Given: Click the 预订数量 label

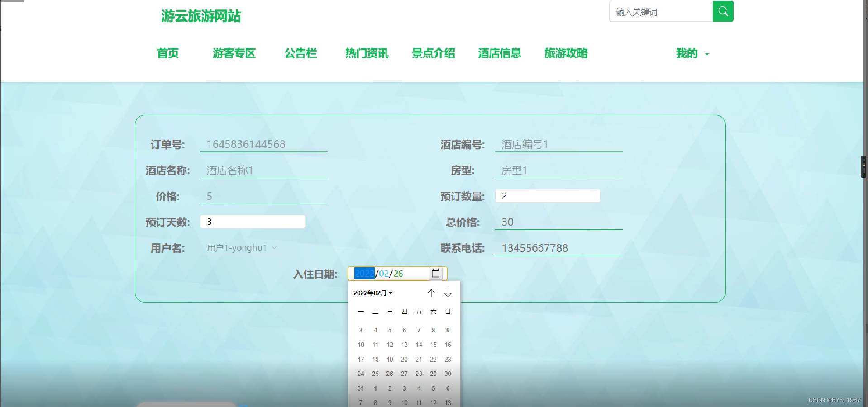Looking at the screenshot, I should tap(463, 196).
